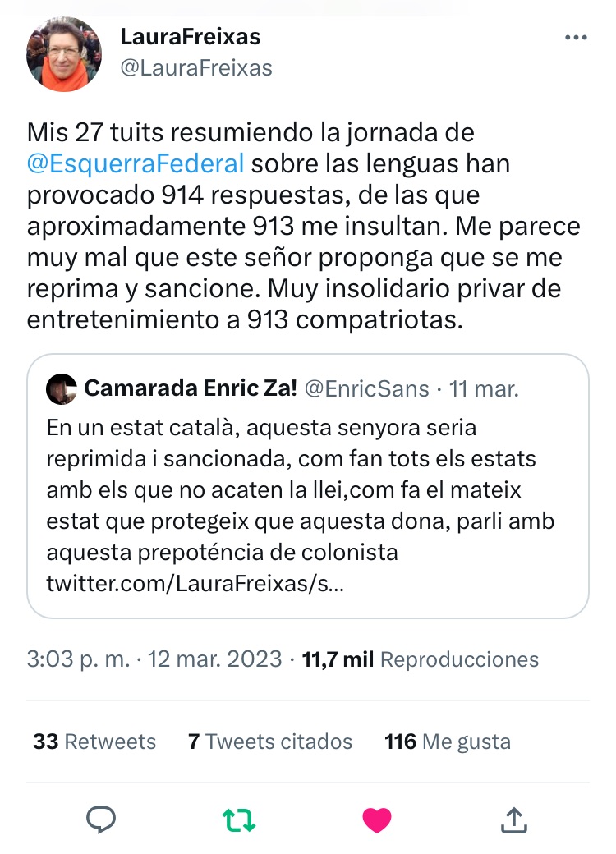Show the 33 Retweets list
This screenshot has width=616, height=854.
(94, 742)
